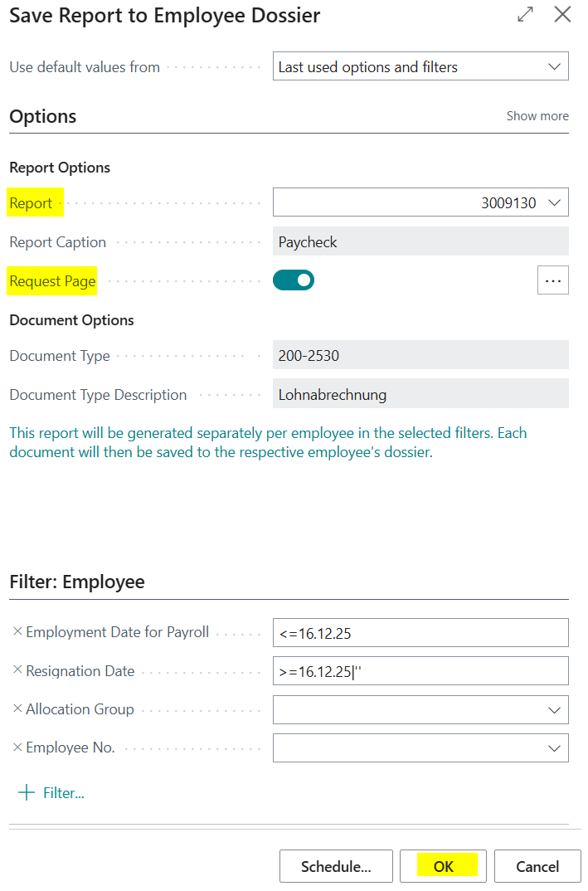The image size is (588, 891).
Task: Open the Request Page ellipsis button
Action: [x=553, y=281]
